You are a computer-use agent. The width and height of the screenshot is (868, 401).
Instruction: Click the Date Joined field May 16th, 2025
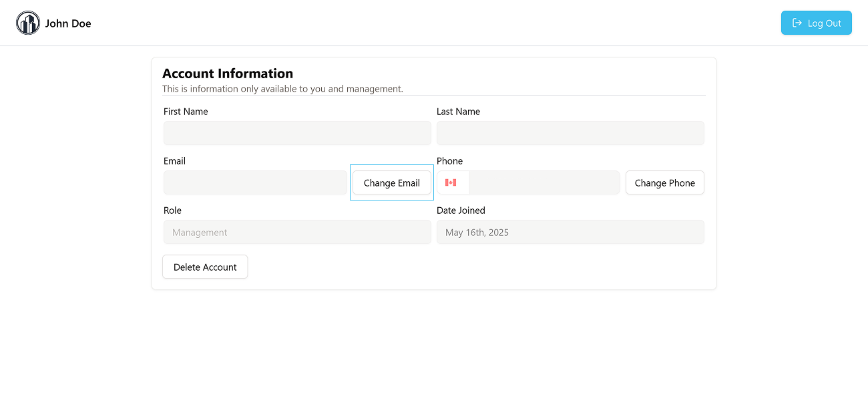pyautogui.click(x=570, y=232)
